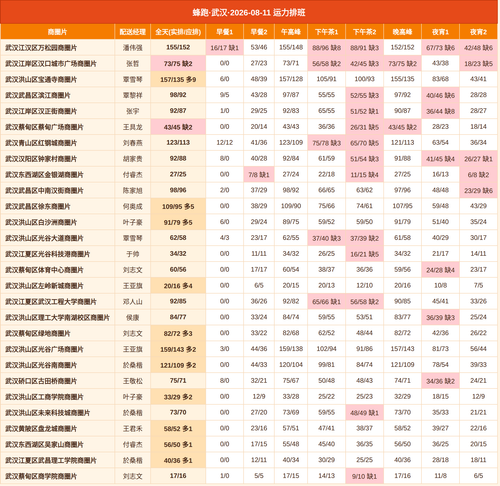Click the 夜宵1 column header
This screenshot has width=500, height=486.
coord(441,32)
